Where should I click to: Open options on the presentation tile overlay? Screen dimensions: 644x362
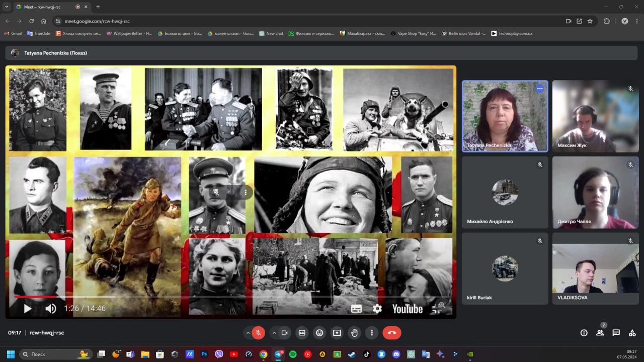coord(246,192)
